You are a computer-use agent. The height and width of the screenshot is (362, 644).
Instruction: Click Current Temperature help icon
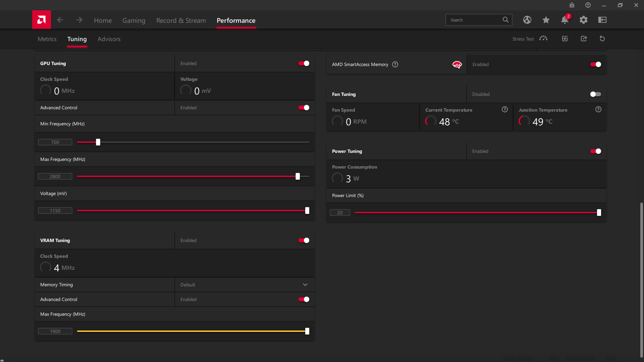505,109
